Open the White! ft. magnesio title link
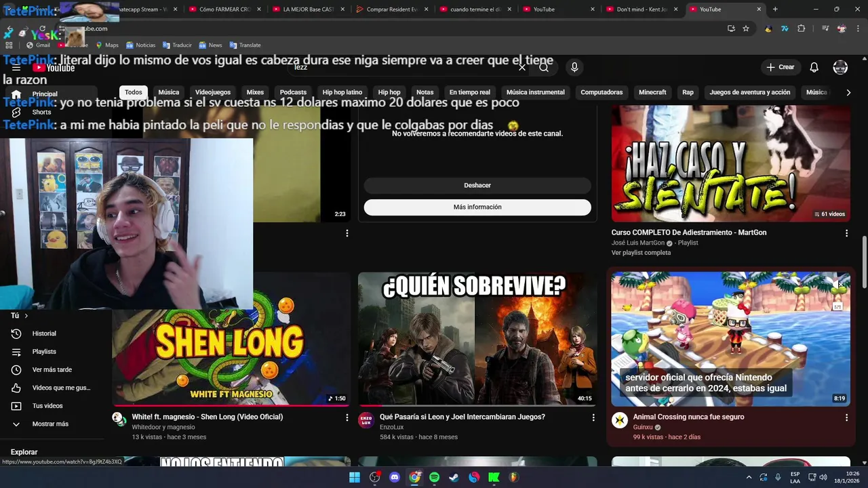 click(x=208, y=417)
